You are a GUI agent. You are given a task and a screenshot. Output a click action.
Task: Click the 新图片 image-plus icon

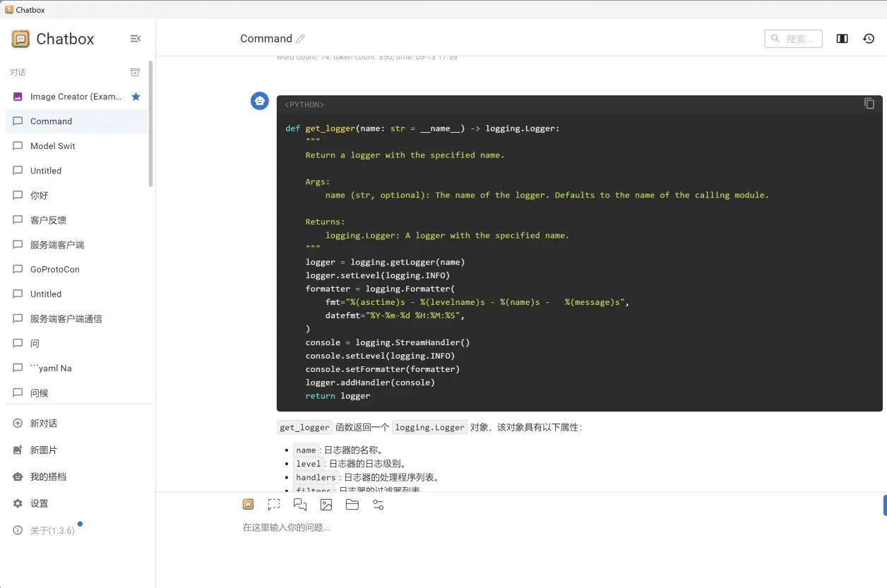coord(18,450)
